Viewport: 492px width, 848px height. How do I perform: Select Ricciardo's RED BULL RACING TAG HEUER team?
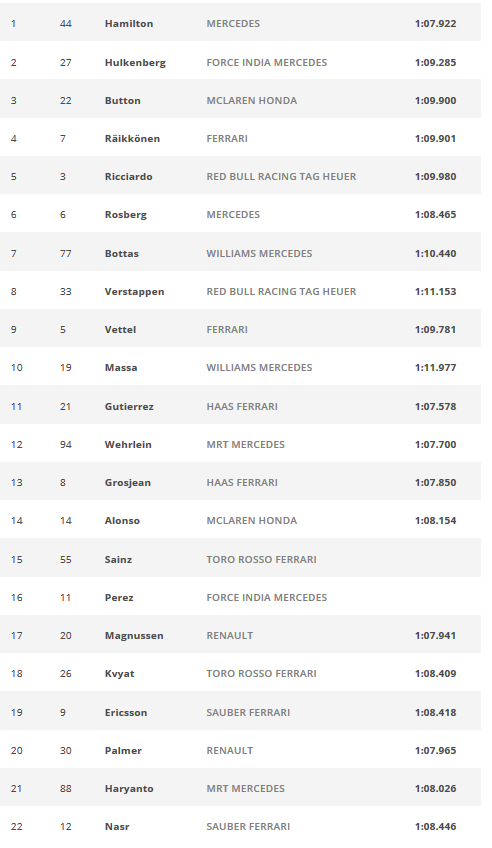(x=281, y=177)
